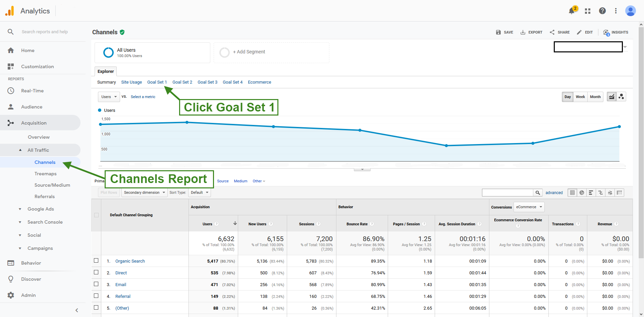Screen dimensions: 644x317
Task: Open the Google apps grid icon
Action: (x=587, y=11)
